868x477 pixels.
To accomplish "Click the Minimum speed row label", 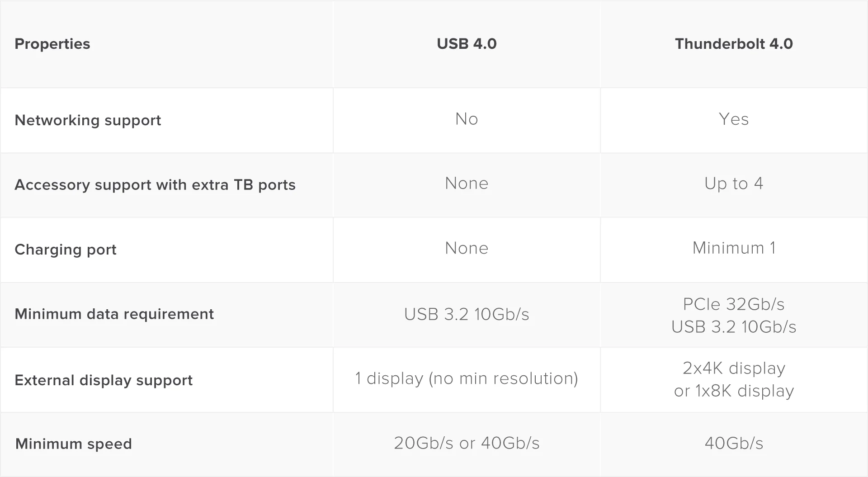I will (x=74, y=444).
